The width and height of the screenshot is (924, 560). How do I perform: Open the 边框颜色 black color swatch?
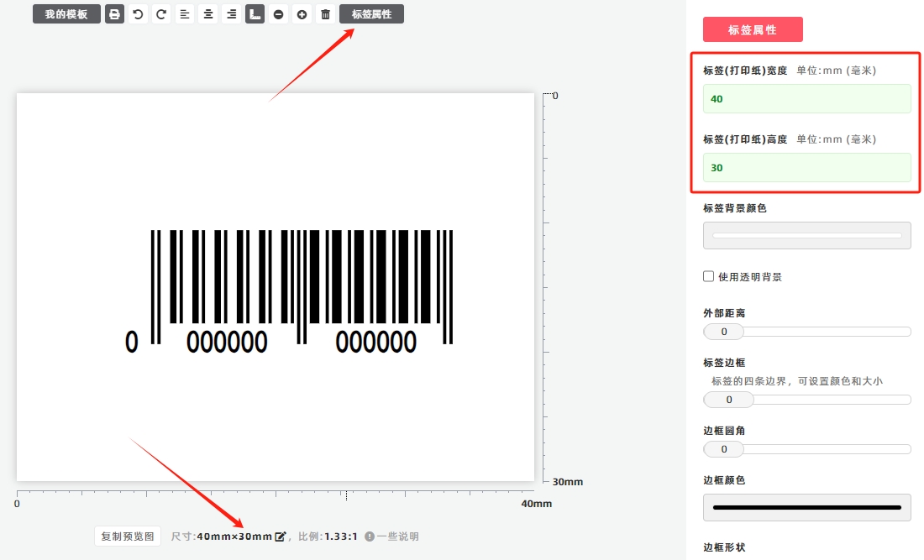(x=806, y=508)
